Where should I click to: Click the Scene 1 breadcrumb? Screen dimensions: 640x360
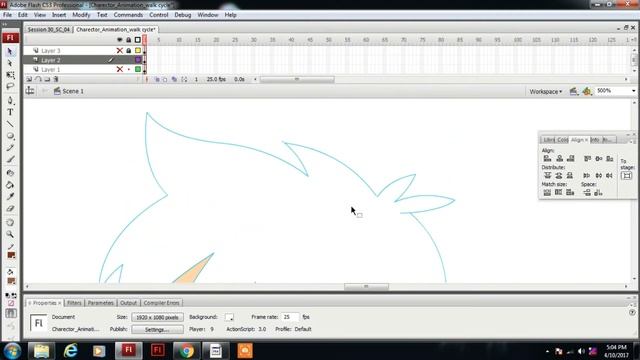point(69,91)
